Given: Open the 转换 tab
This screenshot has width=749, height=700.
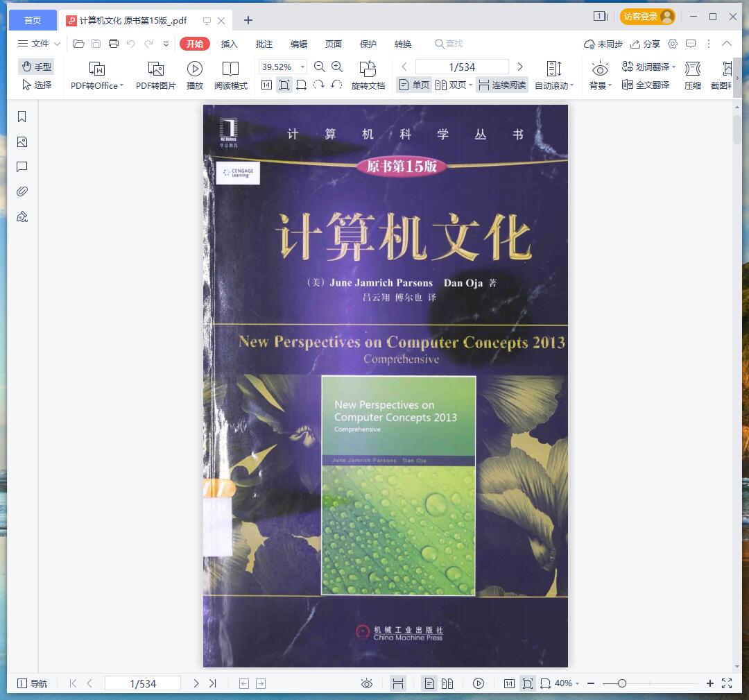Looking at the screenshot, I should 403,44.
